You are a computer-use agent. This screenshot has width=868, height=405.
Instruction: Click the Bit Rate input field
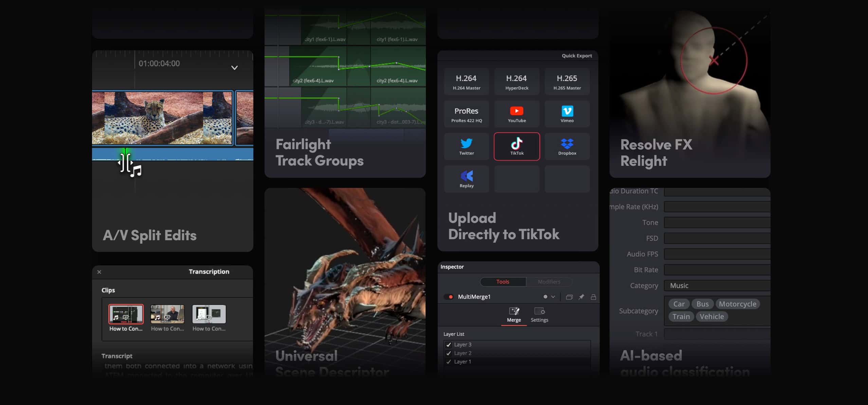717,270
